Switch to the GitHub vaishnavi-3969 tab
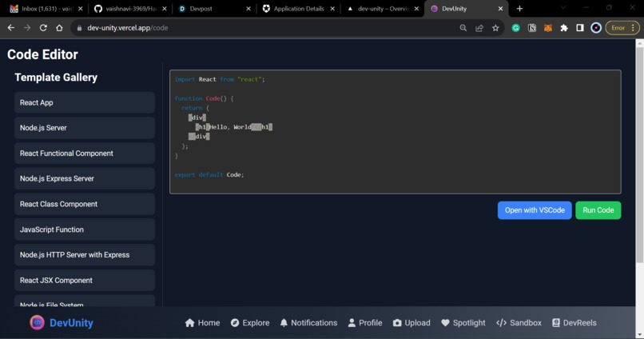Image resolution: width=644 pixels, height=339 pixels. [x=130, y=9]
